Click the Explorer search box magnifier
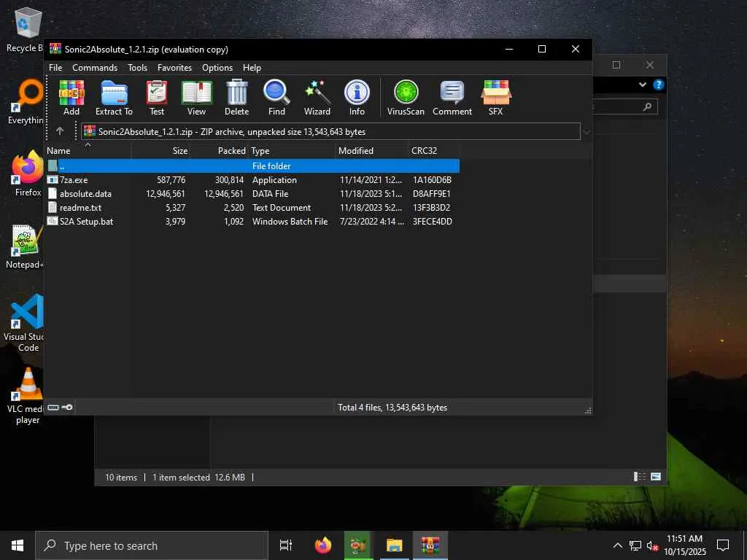The width and height of the screenshot is (747, 560). pos(647,106)
